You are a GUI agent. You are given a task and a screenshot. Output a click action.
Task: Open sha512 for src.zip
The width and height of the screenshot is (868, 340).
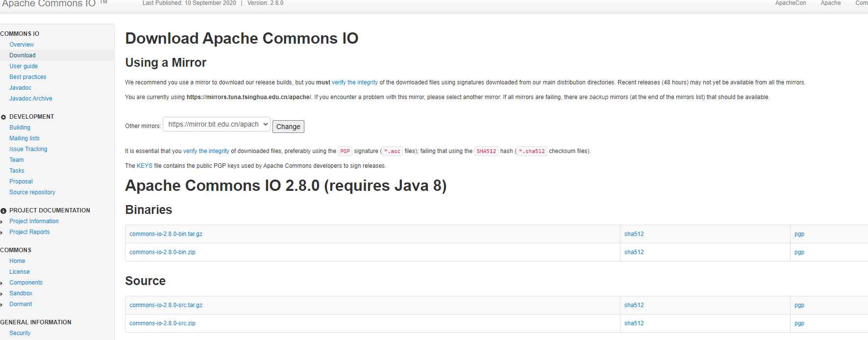634,323
